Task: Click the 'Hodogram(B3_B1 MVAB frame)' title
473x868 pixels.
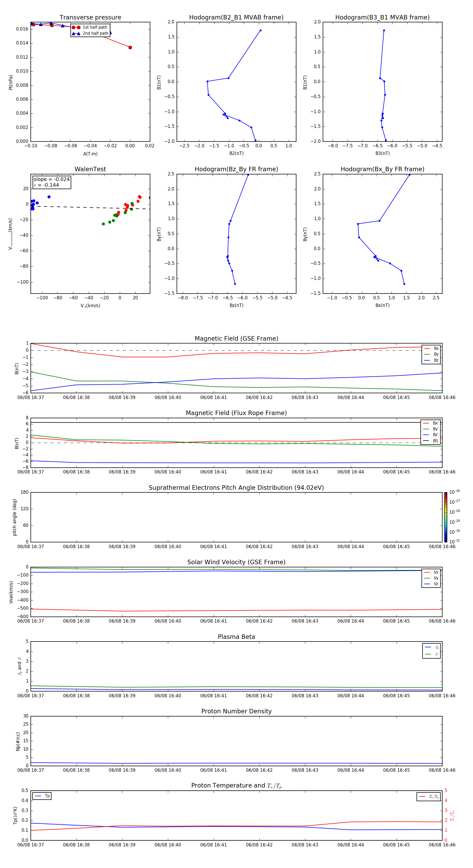Action: point(382,18)
